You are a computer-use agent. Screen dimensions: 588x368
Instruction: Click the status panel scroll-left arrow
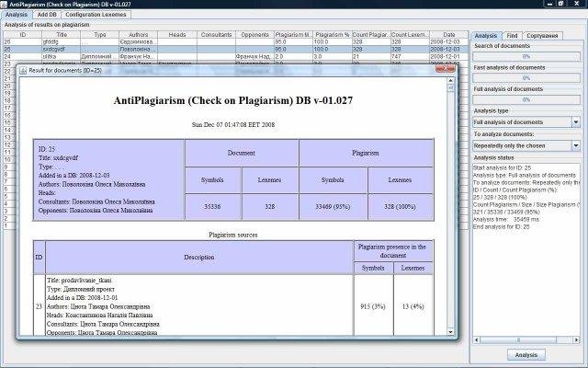[x=476, y=339]
